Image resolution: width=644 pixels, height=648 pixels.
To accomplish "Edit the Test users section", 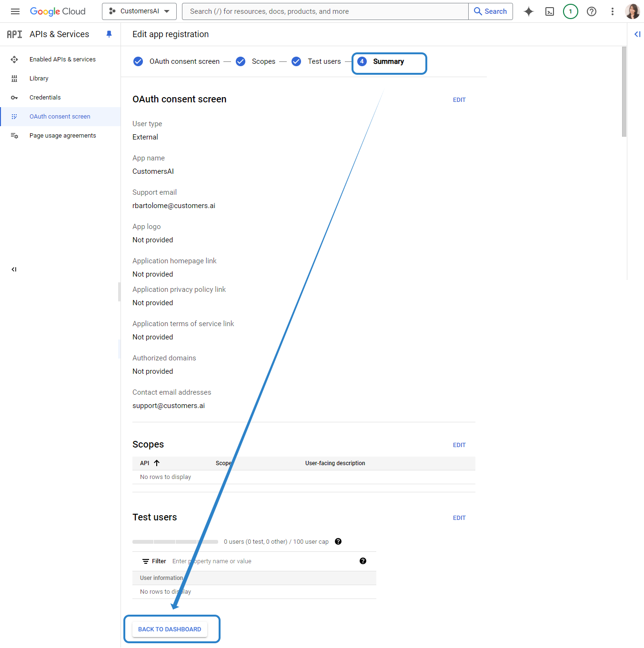I will coord(459,518).
